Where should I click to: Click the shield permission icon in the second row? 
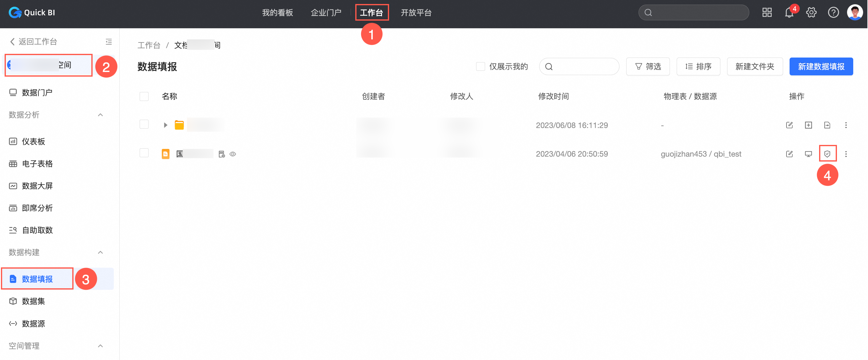(827, 154)
